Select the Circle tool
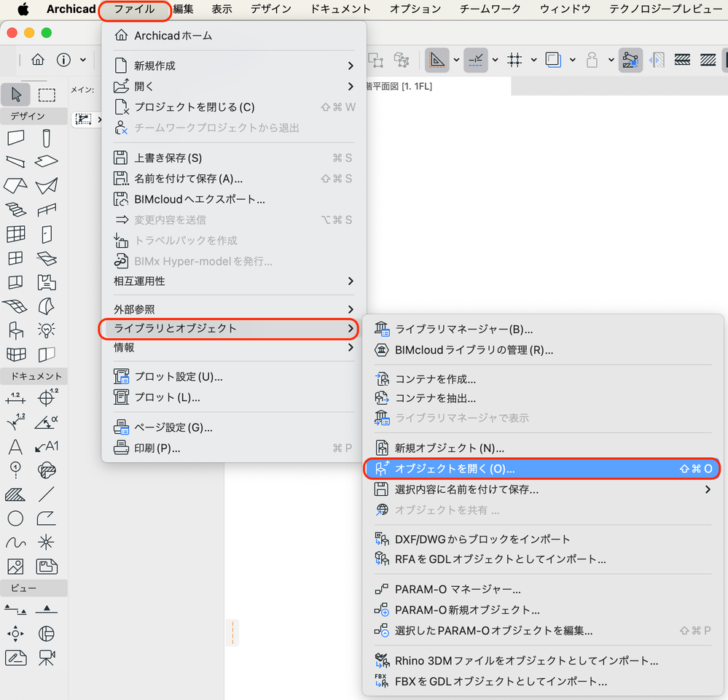 click(x=15, y=518)
